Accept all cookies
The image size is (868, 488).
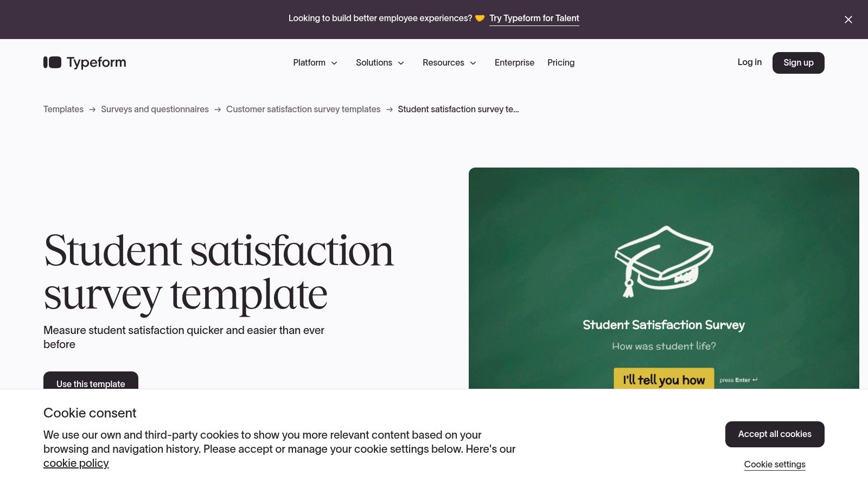(x=775, y=434)
